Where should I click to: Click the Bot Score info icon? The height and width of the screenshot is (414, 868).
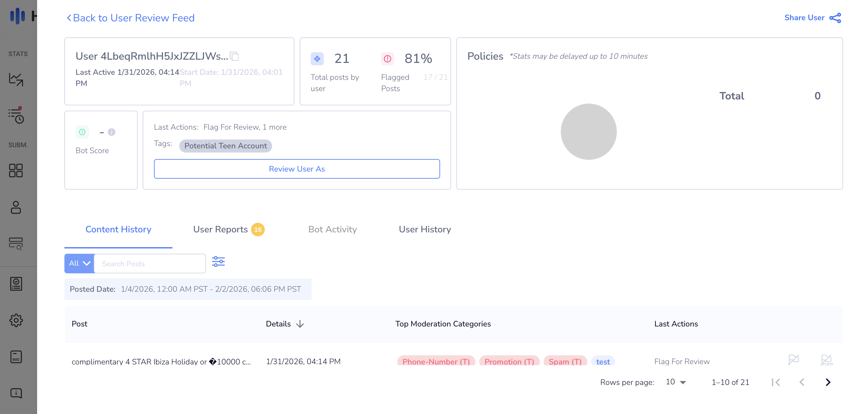click(112, 132)
